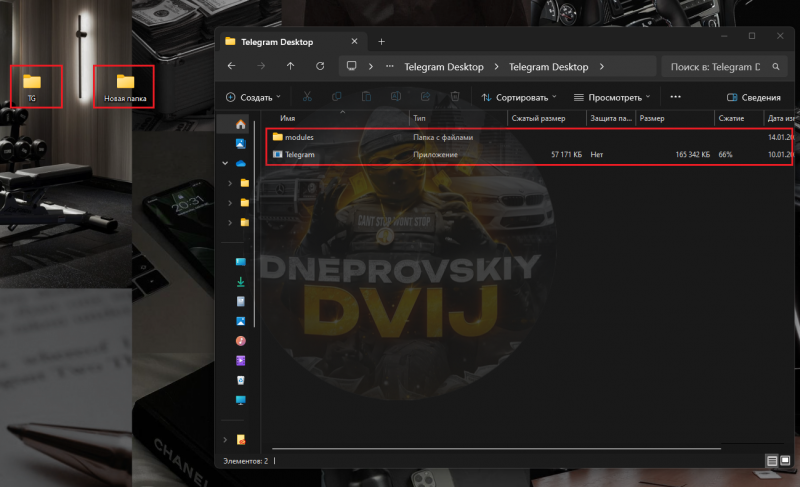
Task: Click the first Telegram Desktop breadcrumb
Action: point(444,67)
